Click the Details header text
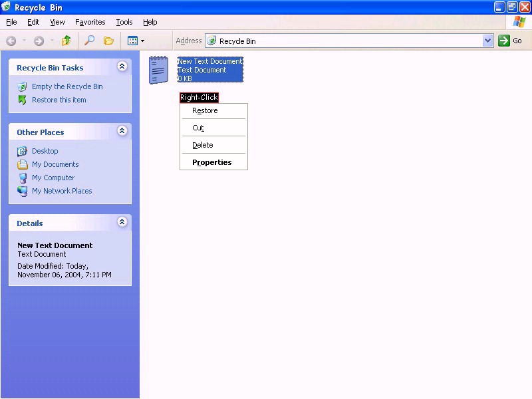The width and height of the screenshot is (532, 399). [30, 223]
